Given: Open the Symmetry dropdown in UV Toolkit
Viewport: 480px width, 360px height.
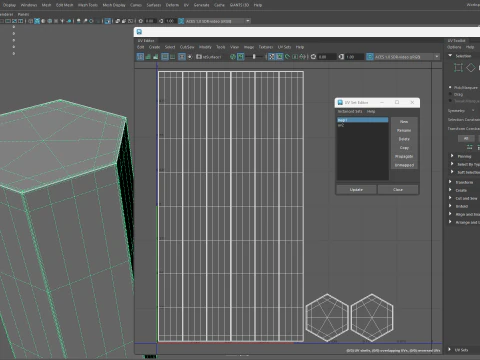Looking at the screenshot, I should [x=473, y=110].
